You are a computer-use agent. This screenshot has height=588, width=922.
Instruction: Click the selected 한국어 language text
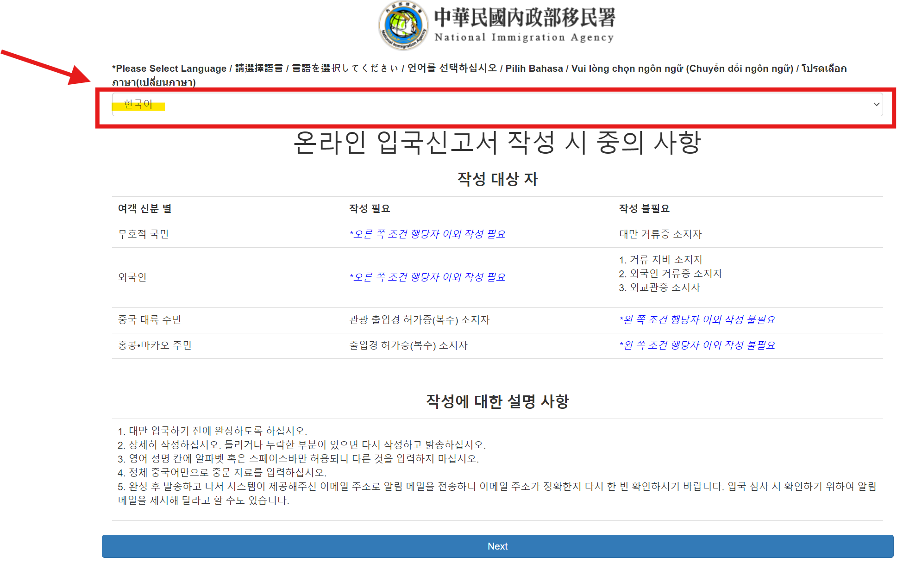(138, 105)
